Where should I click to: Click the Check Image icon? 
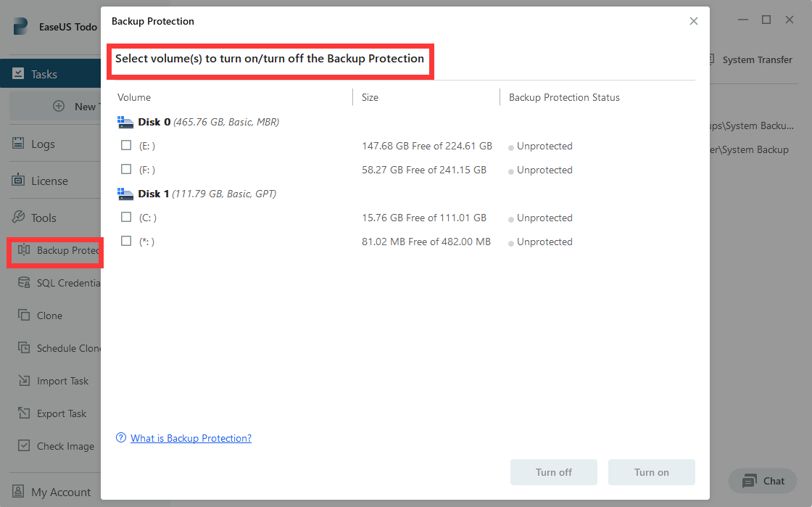(x=24, y=446)
